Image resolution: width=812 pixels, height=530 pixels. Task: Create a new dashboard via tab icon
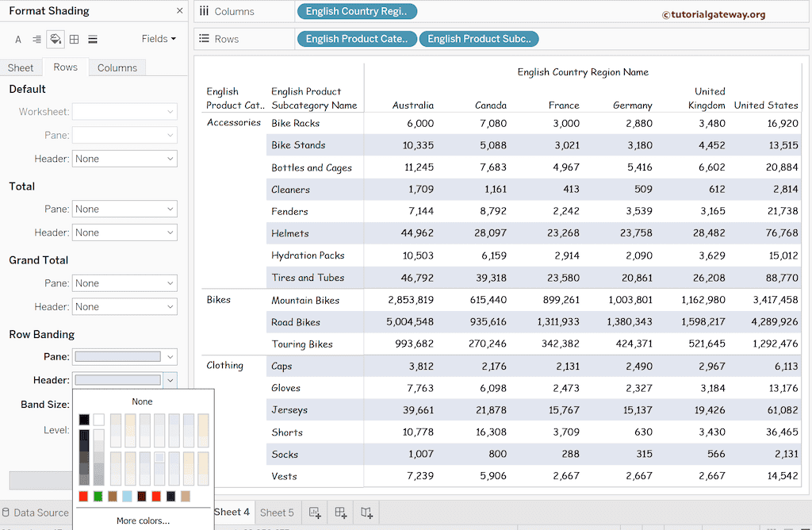click(341, 513)
